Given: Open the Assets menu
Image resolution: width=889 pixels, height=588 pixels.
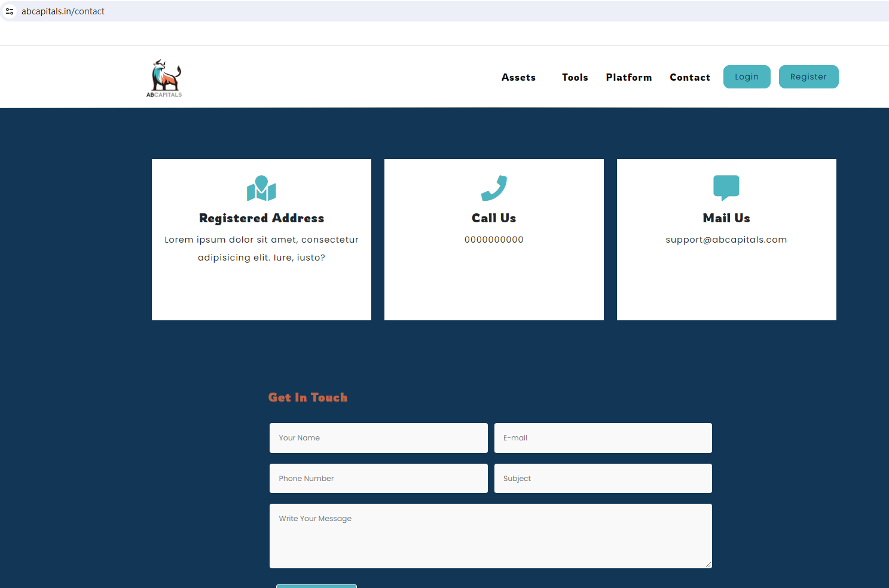Looking at the screenshot, I should click(x=518, y=77).
